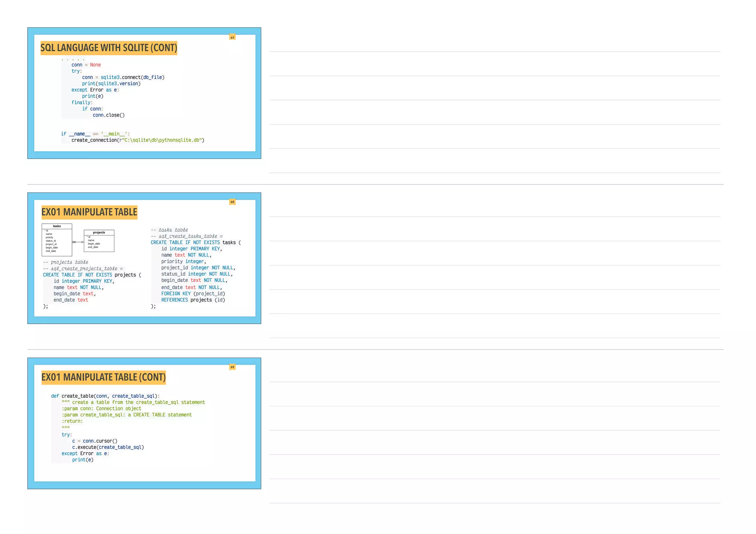Click the title EX01 MANIPULATE TABLE (CONT)
The image size is (756, 534).
coord(104,377)
